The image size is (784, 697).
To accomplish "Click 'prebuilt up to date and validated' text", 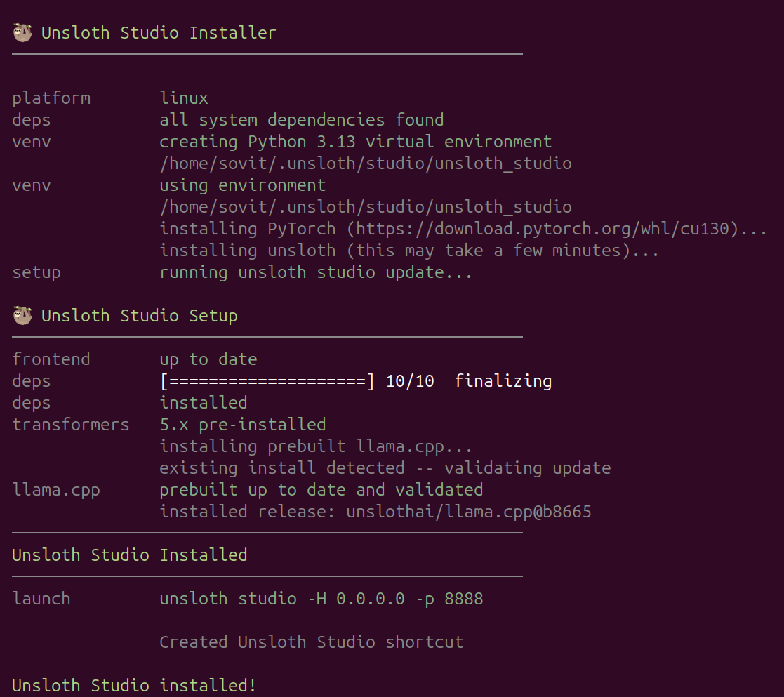I will (x=321, y=490).
